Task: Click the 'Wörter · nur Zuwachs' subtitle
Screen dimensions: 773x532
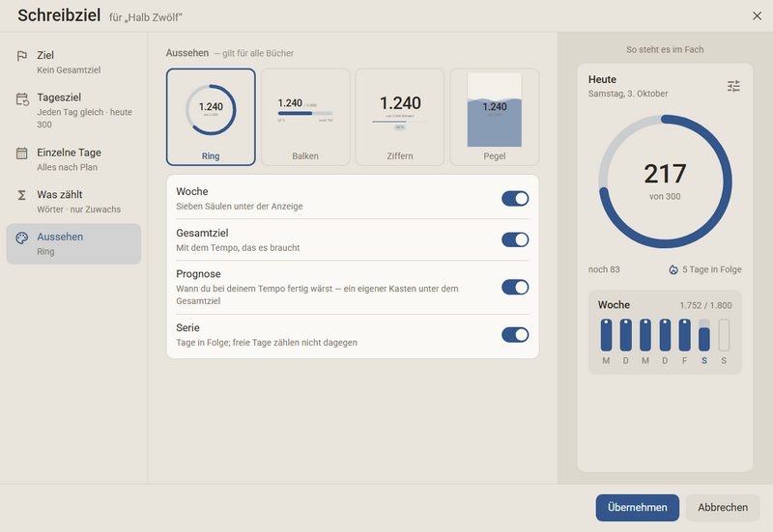Action: click(x=78, y=210)
